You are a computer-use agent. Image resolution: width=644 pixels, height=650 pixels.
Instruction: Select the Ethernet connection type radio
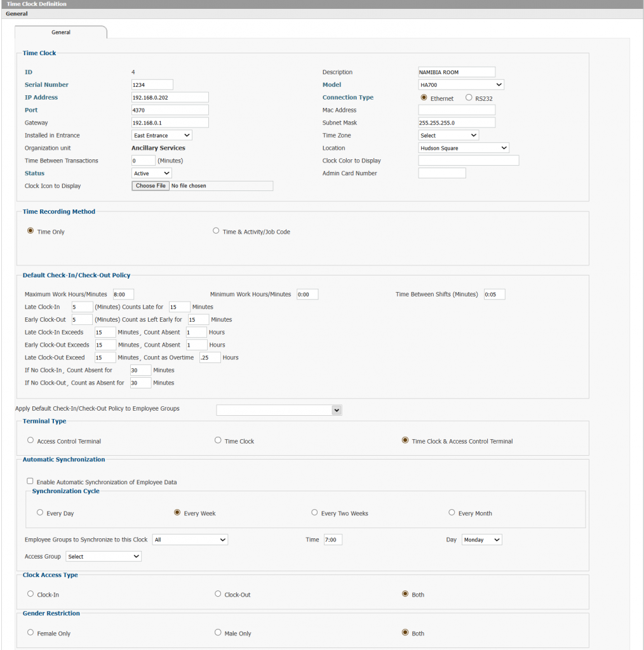coord(424,97)
